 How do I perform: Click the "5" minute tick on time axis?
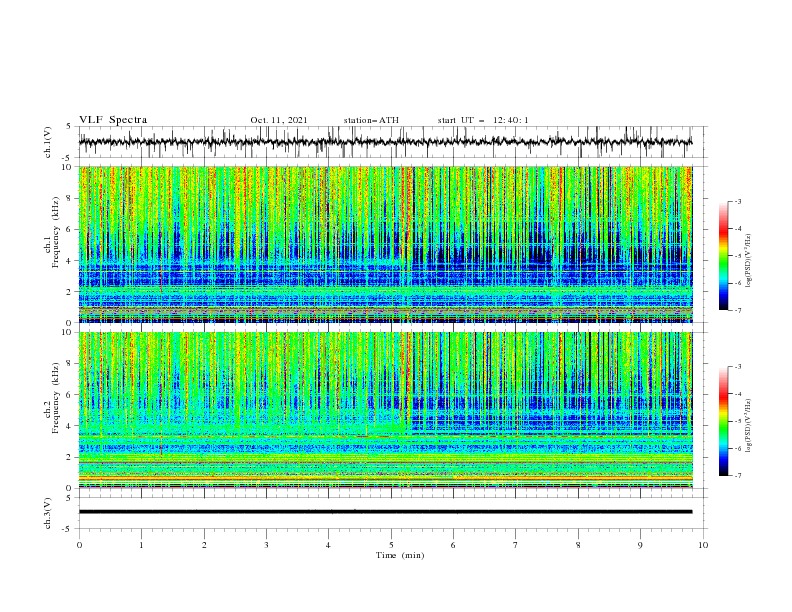(391, 545)
